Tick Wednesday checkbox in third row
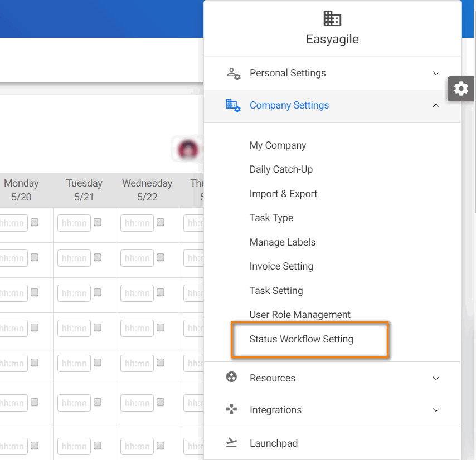 point(161,292)
